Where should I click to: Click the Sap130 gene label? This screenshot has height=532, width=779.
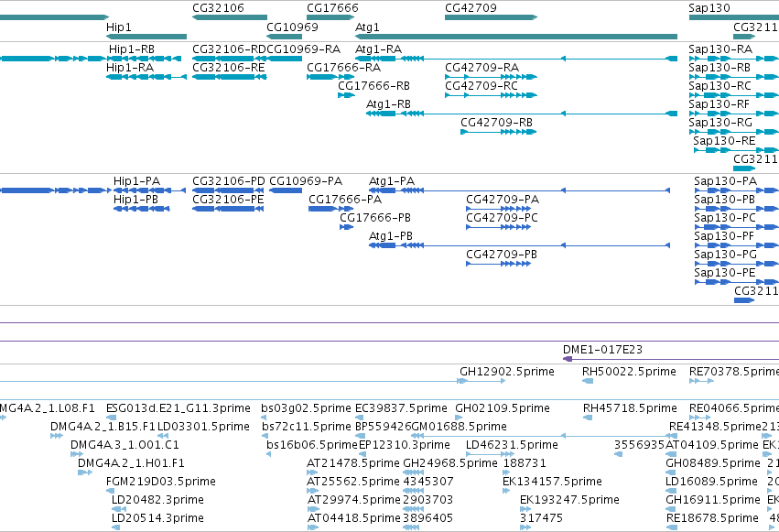click(x=709, y=8)
